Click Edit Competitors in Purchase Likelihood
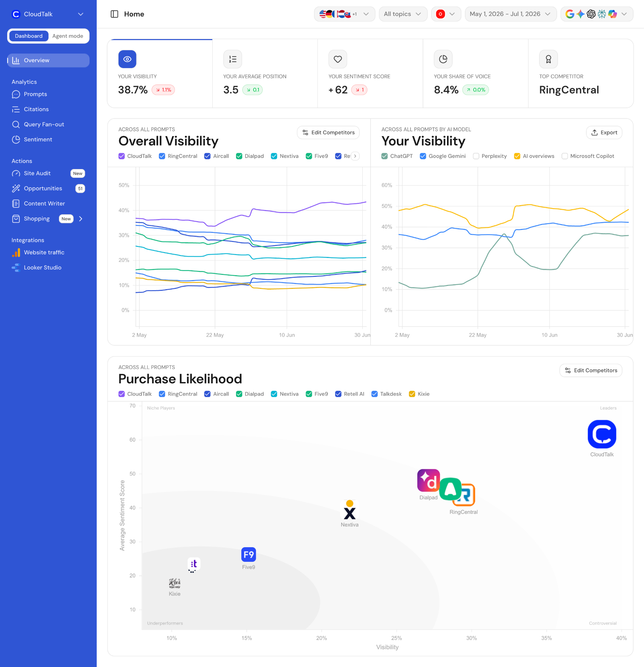 (591, 371)
